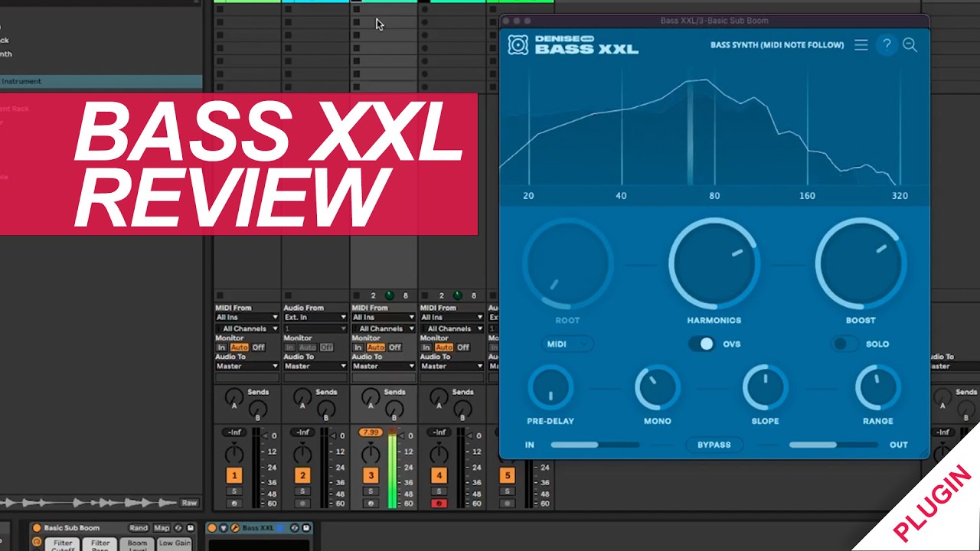980x551 pixels.
Task: Click the IN level slider
Action: point(594,445)
